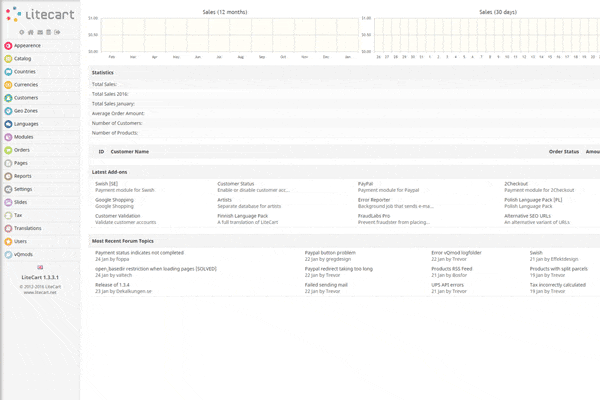Open the Reports sidebar icon
Screen dimensions: 600x400
tap(8, 176)
